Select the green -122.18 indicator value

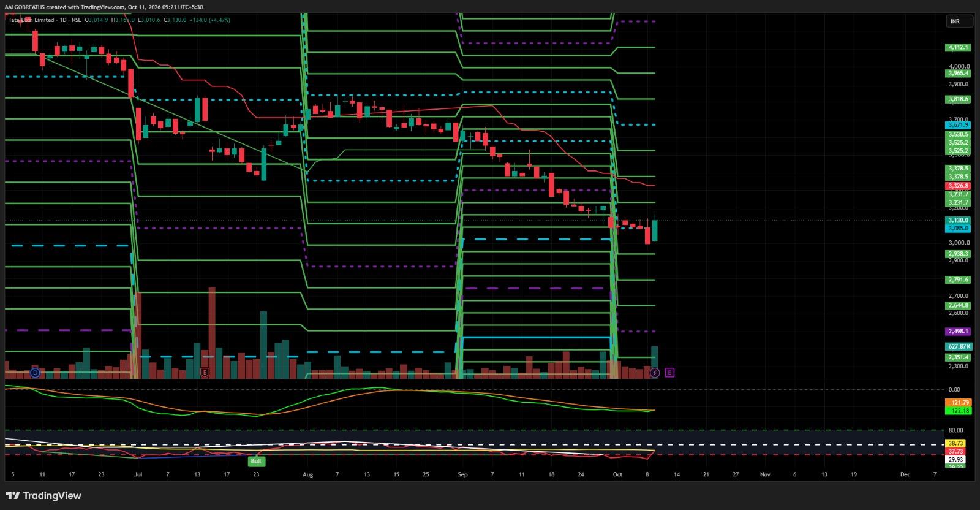959,411
